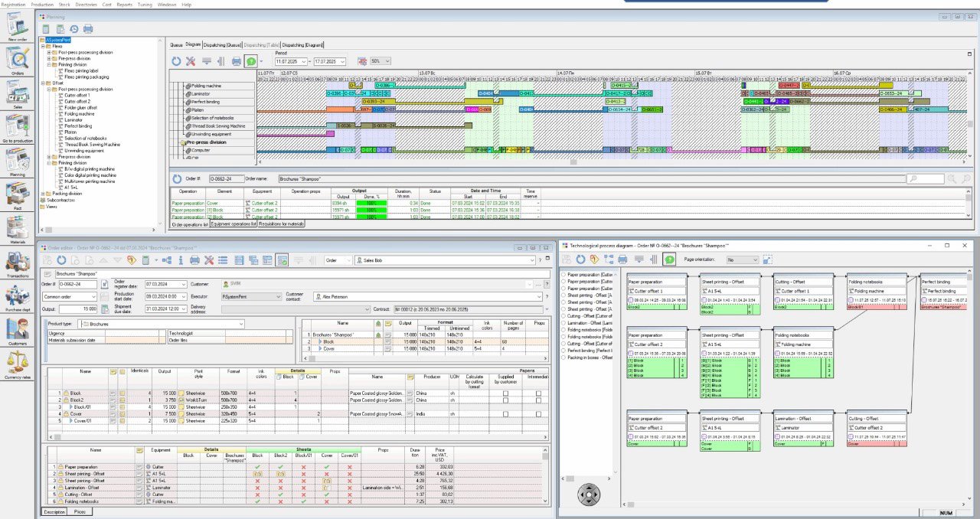Expand the Packing division tree node
The width and height of the screenshot is (980, 519).
(x=43, y=194)
